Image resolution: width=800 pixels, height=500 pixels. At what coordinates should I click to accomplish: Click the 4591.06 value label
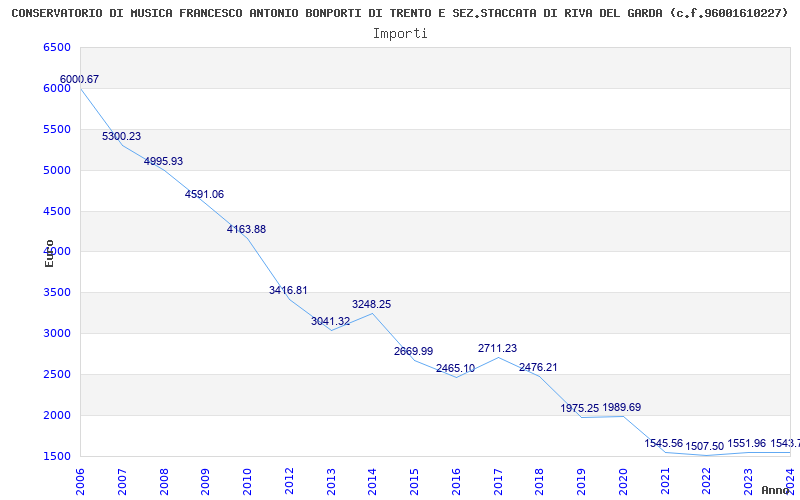[205, 195]
